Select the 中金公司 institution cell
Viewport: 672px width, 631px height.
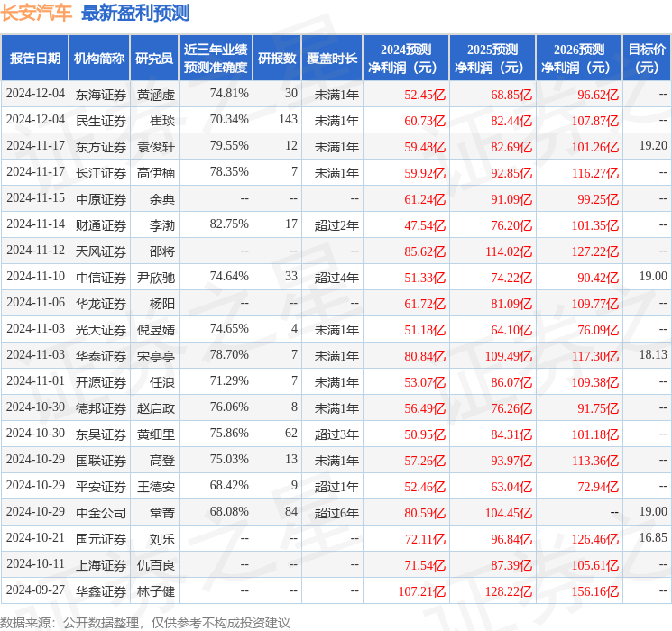(101, 513)
